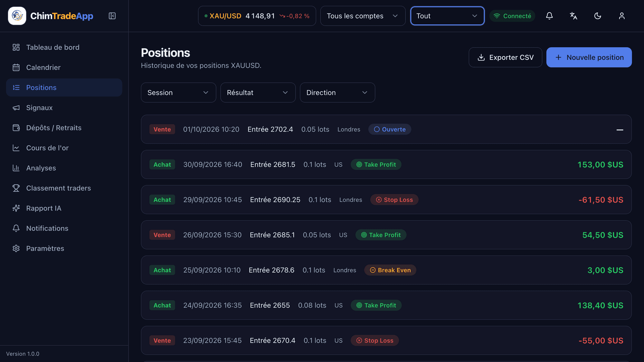
Task: Open the user profile icon
Action: click(622, 16)
